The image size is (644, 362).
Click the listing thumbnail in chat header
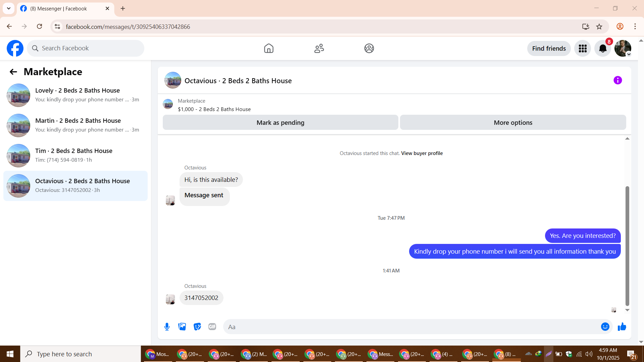[x=172, y=80]
